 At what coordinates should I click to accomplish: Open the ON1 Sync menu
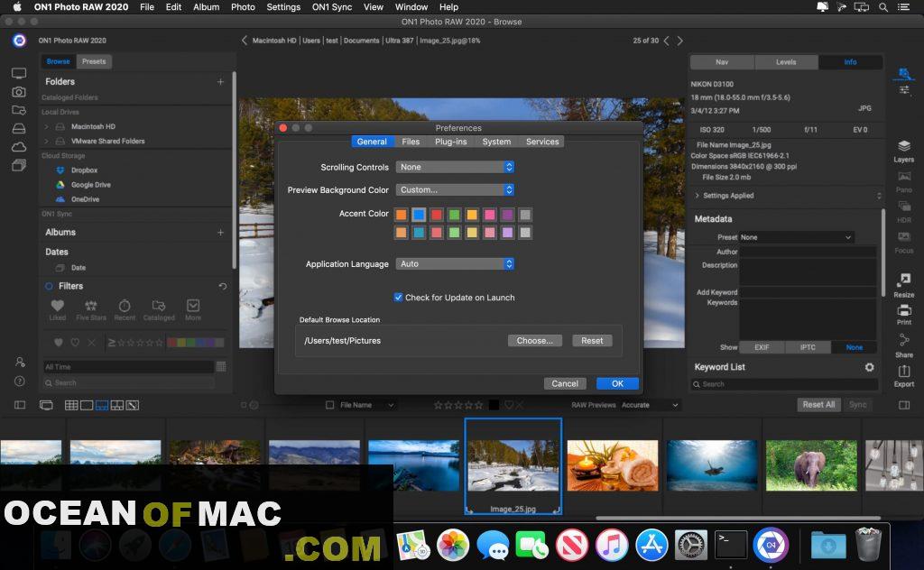332,7
